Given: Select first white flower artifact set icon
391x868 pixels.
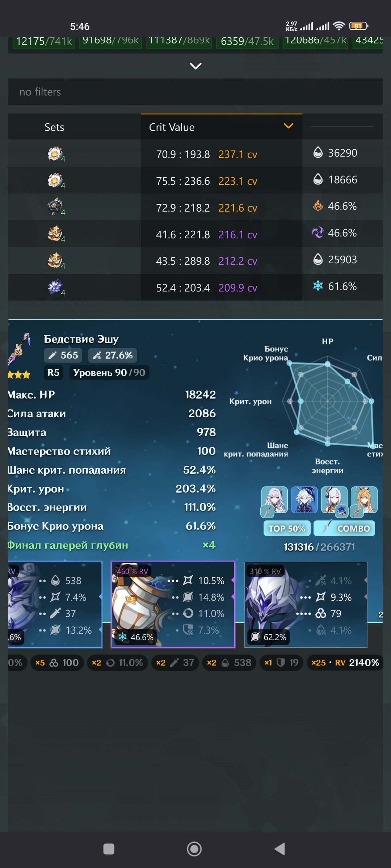Looking at the screenshot, I should (x=55, y=154).
